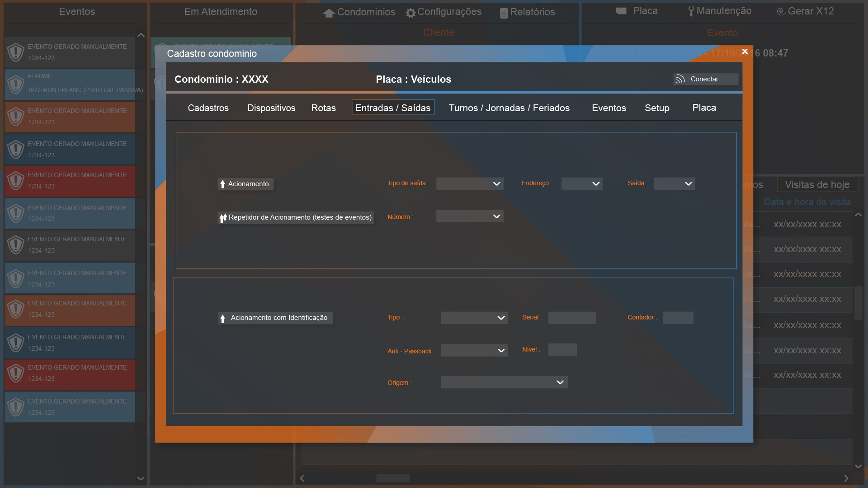
Task: Open the Setup tab
Action: 657,108
